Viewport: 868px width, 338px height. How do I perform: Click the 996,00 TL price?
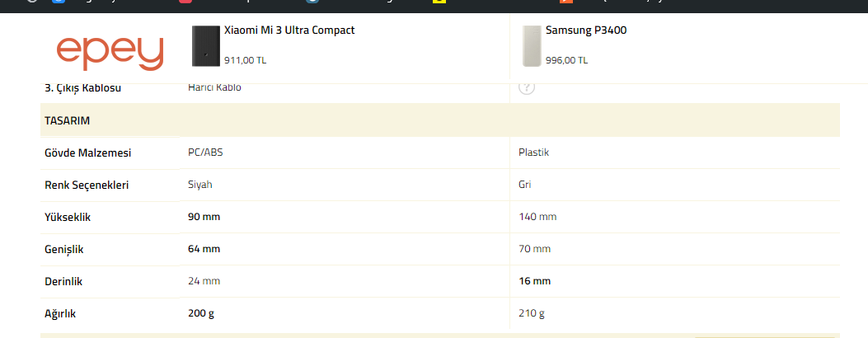click(x=566, y=60)
